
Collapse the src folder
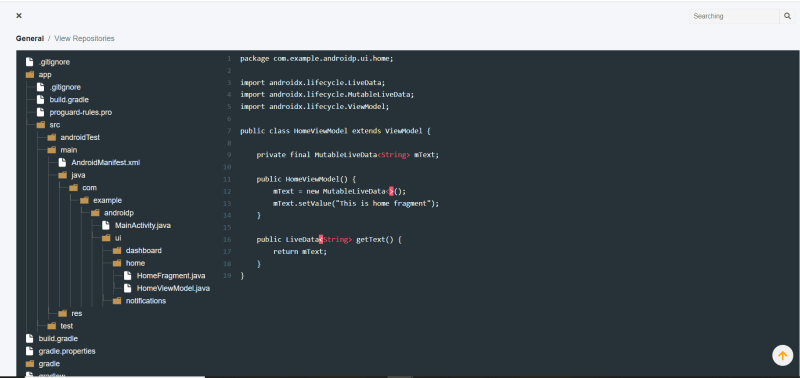pyautogui.click(x=55, y=125)
